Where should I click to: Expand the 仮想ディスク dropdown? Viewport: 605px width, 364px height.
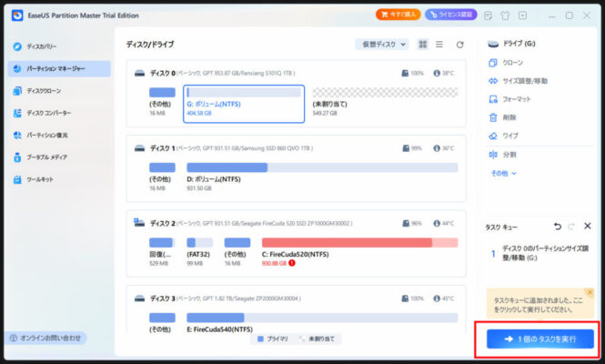[381, 45]
